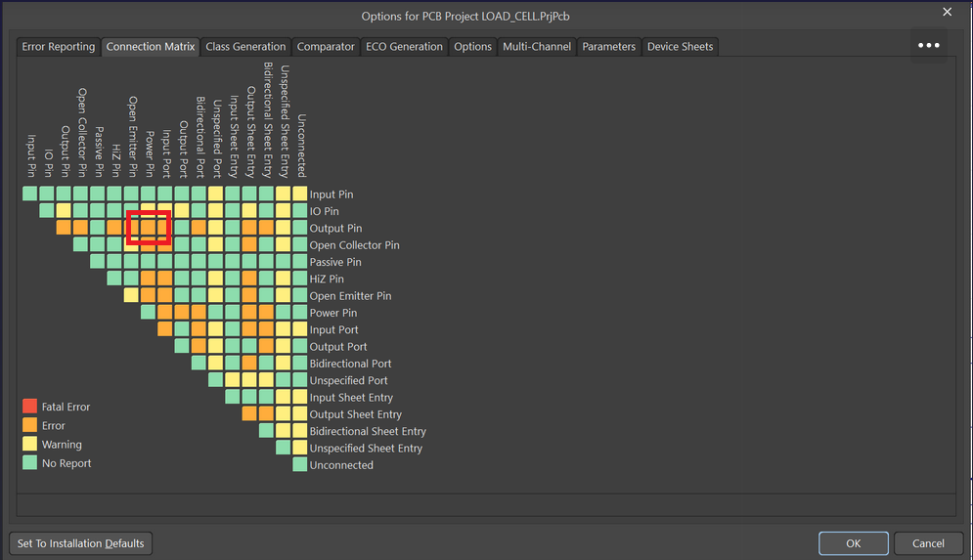Screen dimensions: 973x560
Task: Click the three-dots more options button
Action: tap(928, 45)
